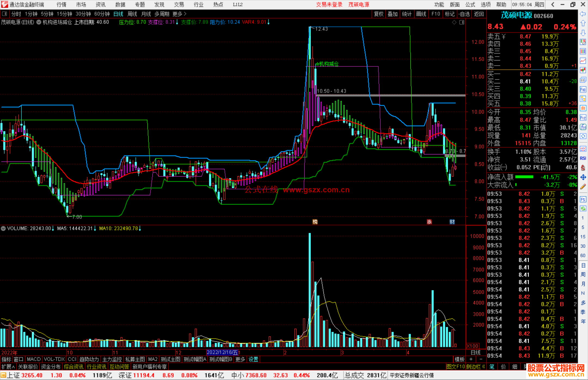Click the left arrow icon in right sidebar
Image resolution: width=588 pixels, height=380 pixels.
[583, 14]
